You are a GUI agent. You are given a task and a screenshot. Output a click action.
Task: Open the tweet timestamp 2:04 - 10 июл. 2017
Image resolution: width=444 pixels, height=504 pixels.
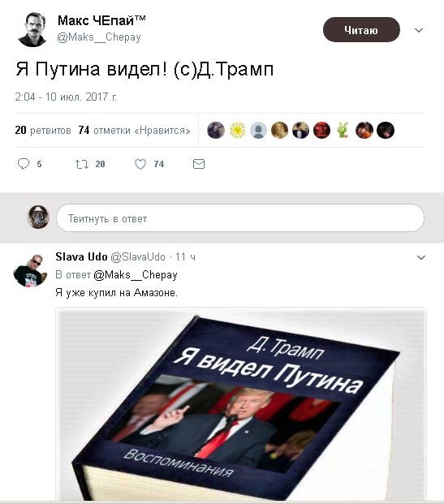66,97
